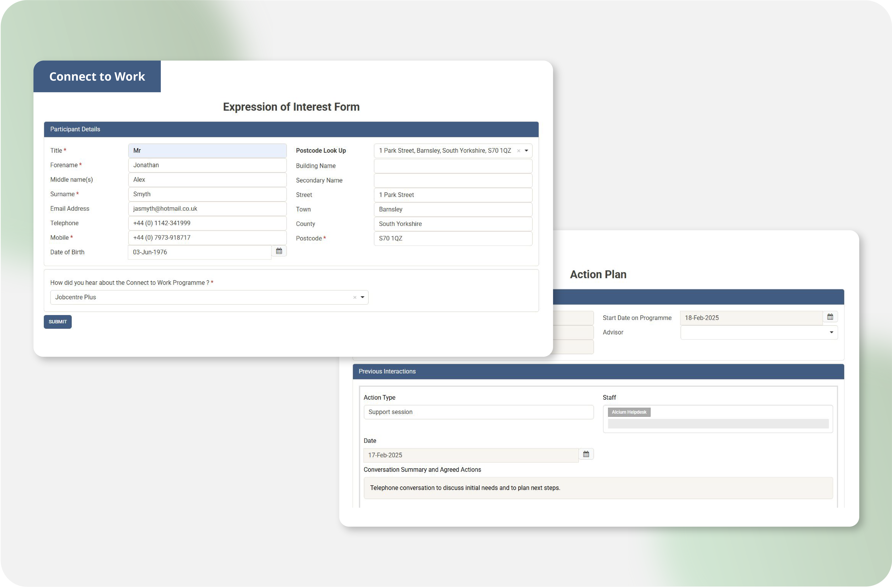Edit the Street field 1 Park Street

coord(453,195)
